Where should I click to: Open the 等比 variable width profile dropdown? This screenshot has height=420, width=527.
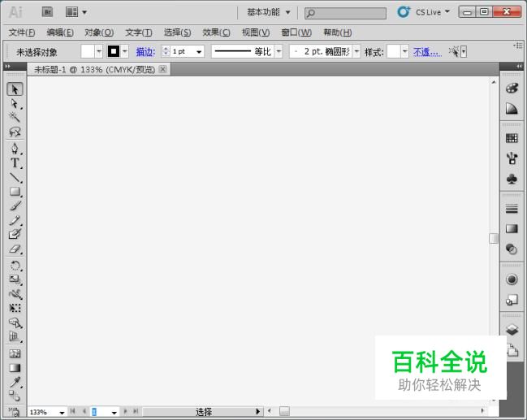point(279,52)
